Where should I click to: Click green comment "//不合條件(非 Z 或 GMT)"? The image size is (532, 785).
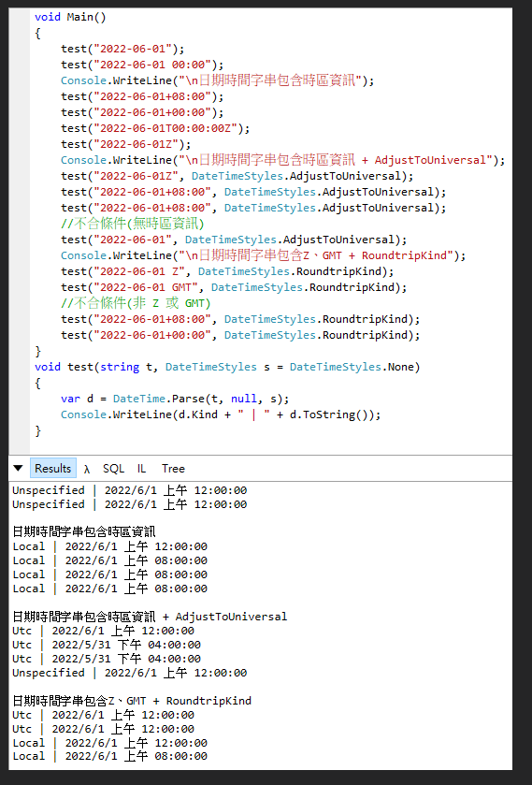[x=136, y=303]
